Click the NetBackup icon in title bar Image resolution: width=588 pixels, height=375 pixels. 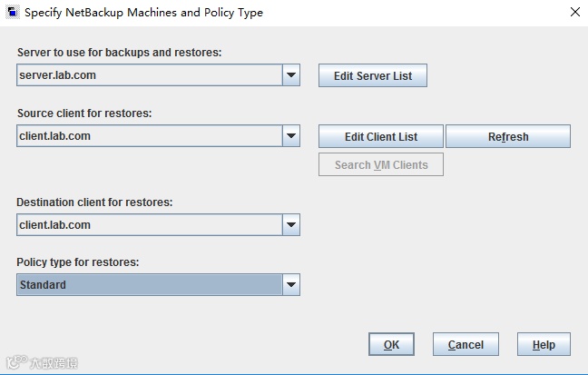pos(12,13)
